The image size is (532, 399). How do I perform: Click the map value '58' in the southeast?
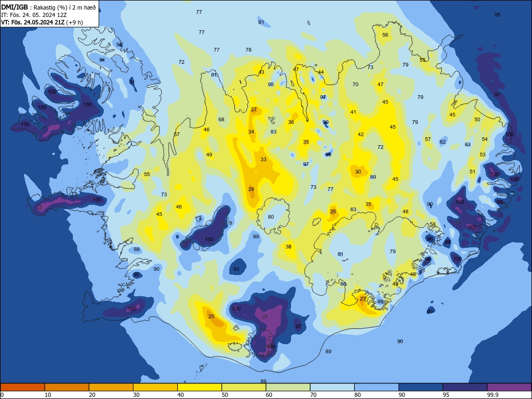click(x=433, y=225)
